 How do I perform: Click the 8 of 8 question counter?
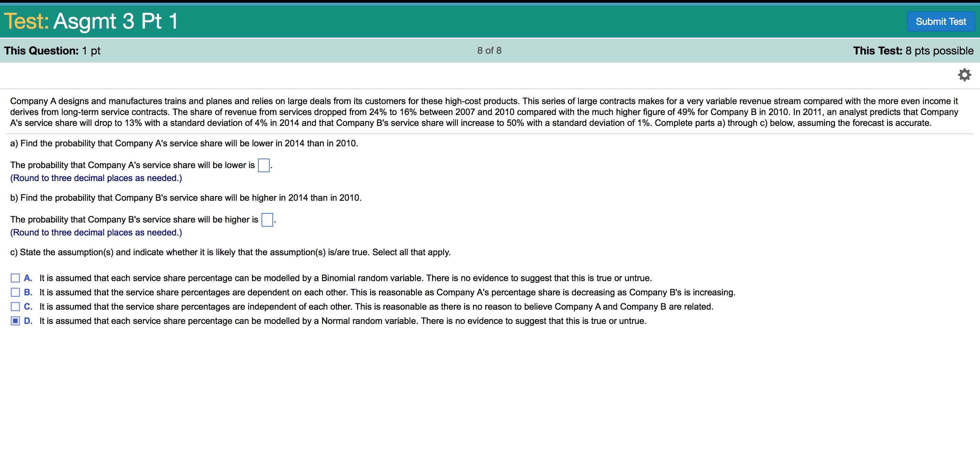click(x=489, y=51)
